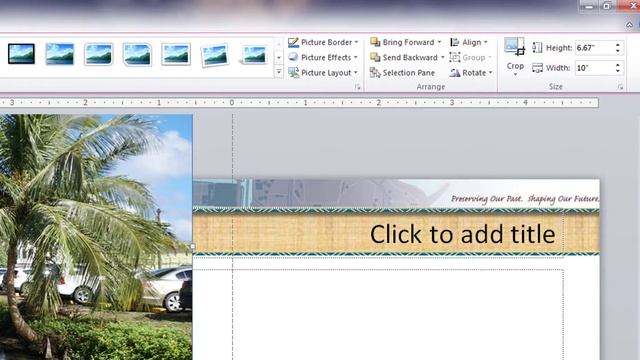The width and height of the screenshot is (640, 360).
Task: Click the Picture Border pencil icon
Action: (x=293, y=42)
